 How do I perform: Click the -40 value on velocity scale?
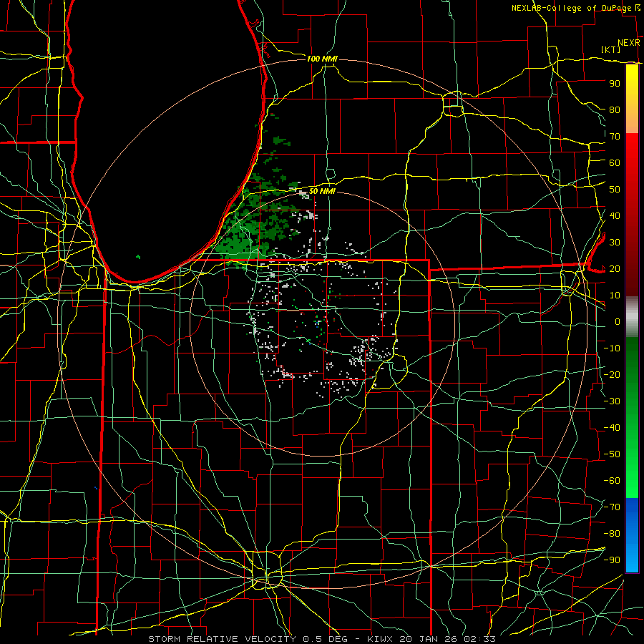point(612,428)
